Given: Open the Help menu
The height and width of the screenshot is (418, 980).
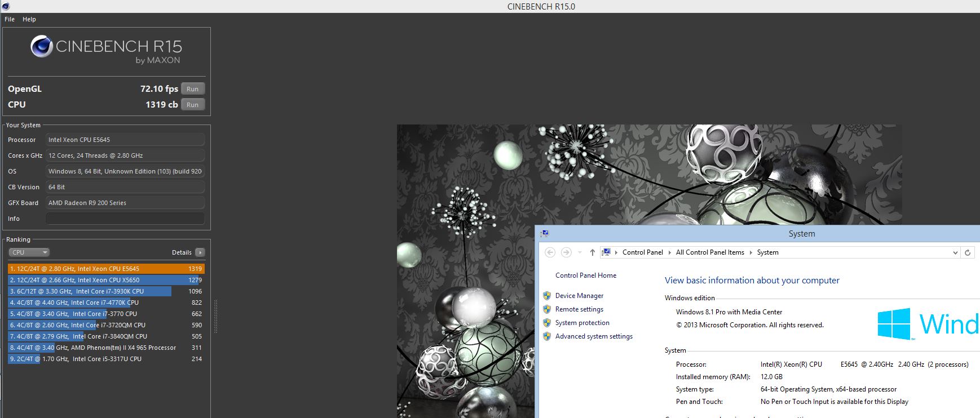Looking at the screenshot, I should pos(29,19).
